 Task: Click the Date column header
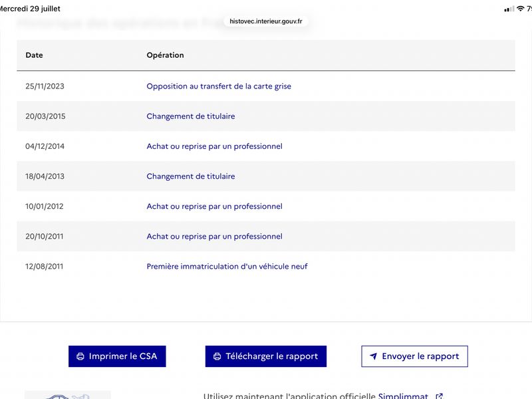click(x=35, y=55)
